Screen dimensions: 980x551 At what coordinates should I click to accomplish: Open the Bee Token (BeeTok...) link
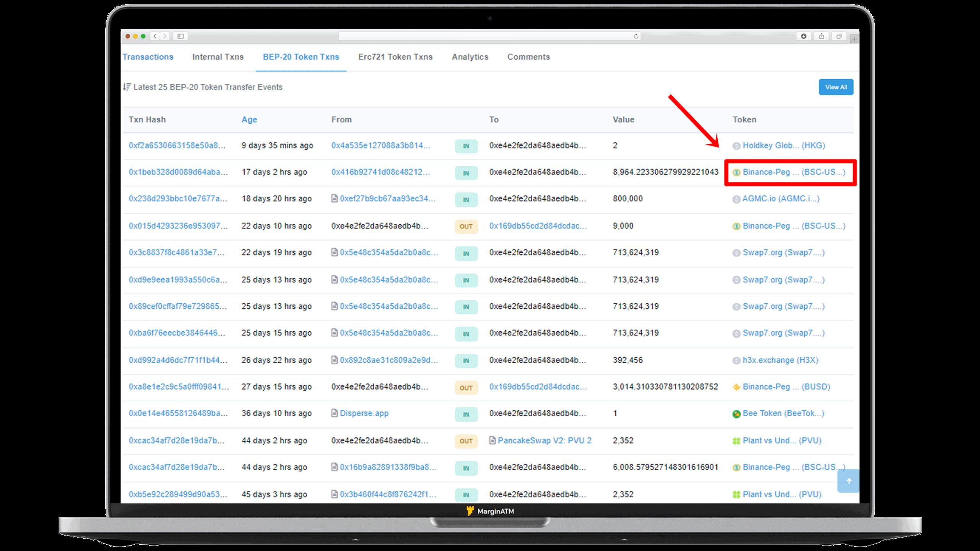(x=784, y=413)
